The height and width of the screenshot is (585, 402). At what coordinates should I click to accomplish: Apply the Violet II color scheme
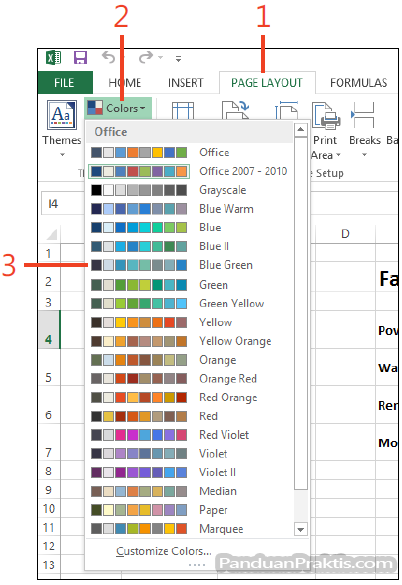point(189,472)
